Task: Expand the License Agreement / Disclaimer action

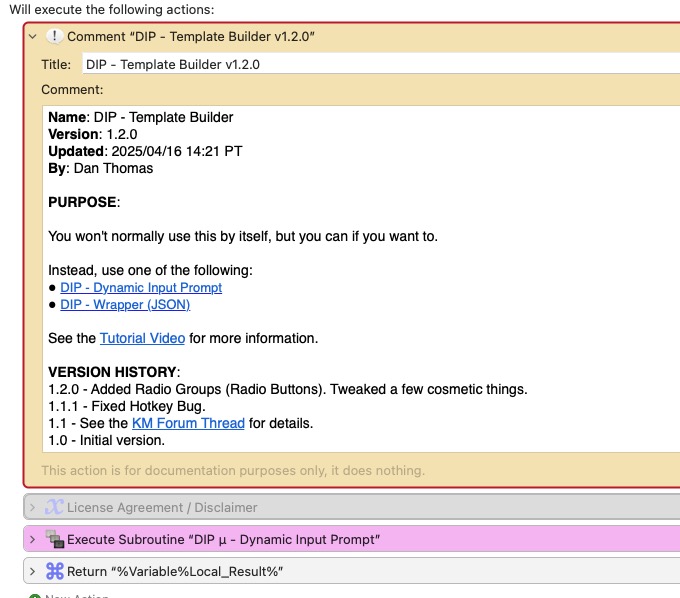Action: pos(33,507)
